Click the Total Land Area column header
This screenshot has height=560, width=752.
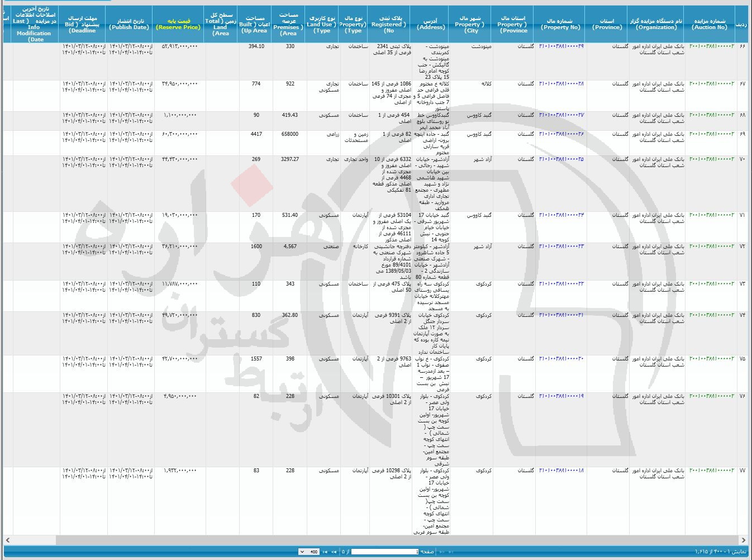[220, 24]
